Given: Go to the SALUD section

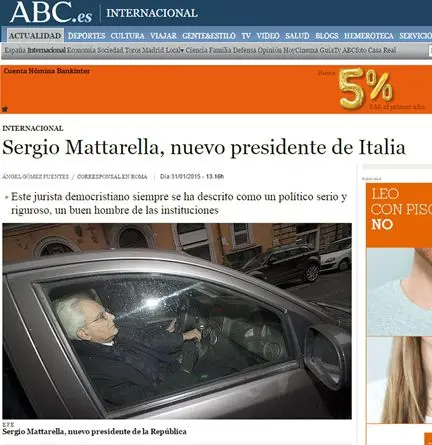Looking at the screenshot, I should click(x=297, y=36).
